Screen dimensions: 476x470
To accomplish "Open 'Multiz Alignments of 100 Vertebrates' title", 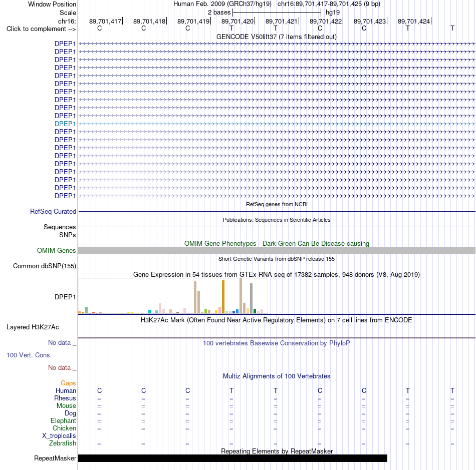I will pyautogui.click(x=277, y=376).
